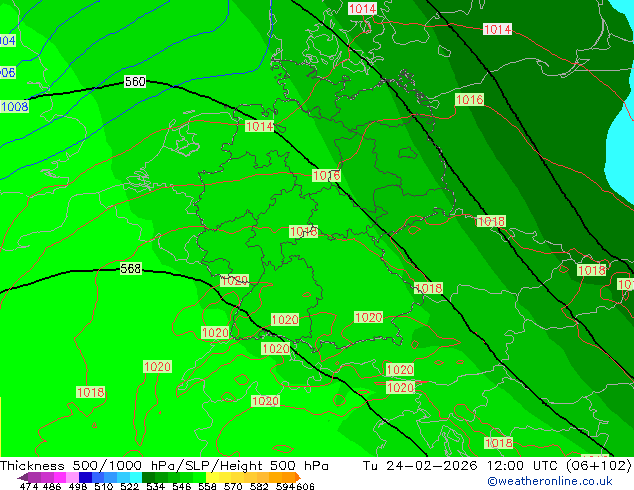
Task: Click the 1020 label left of 1018 at bottom-left
Action: 157,367
